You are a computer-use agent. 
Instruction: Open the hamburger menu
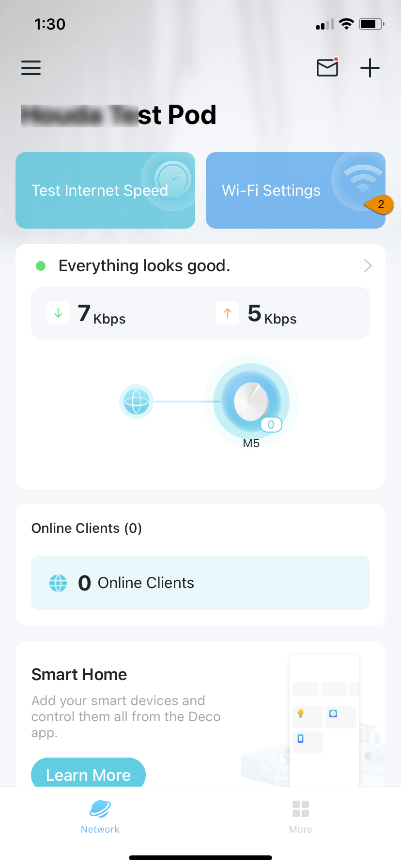tap(31, 68)
